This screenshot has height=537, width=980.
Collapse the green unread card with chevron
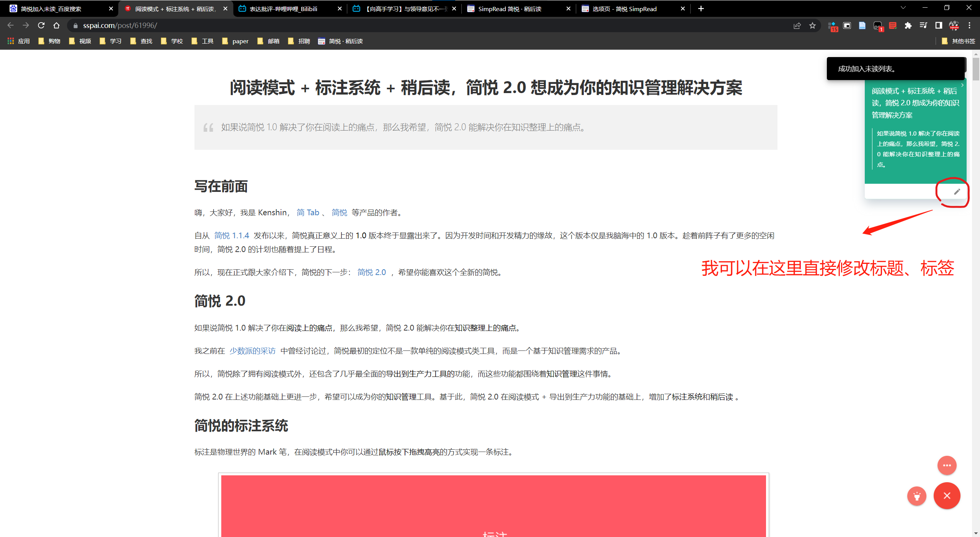[x=962, y=85]
